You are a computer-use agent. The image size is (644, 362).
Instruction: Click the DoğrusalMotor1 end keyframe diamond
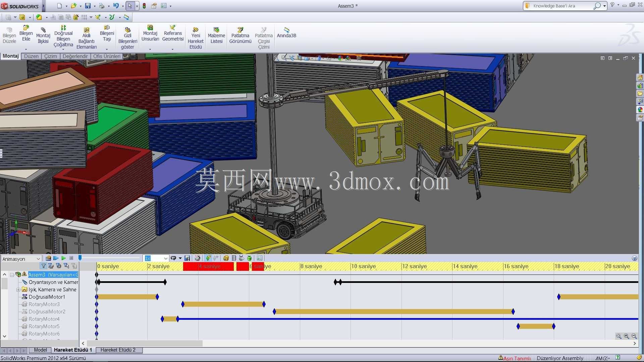point(157,297)
